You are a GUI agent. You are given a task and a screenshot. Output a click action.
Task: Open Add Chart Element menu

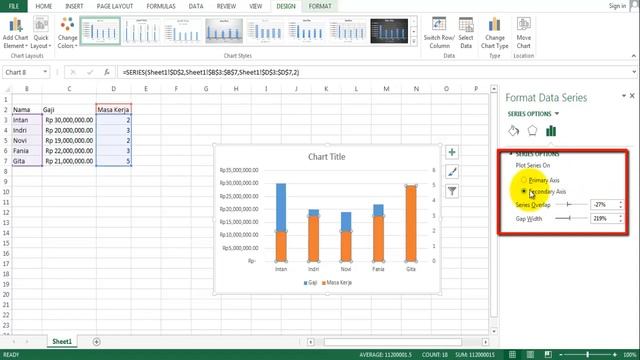tap(15, 33)
